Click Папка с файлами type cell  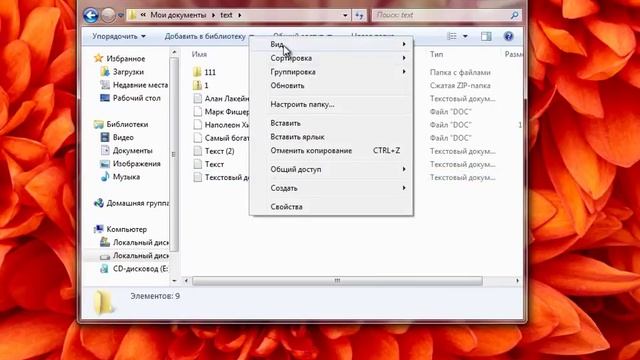pos(460,72)
